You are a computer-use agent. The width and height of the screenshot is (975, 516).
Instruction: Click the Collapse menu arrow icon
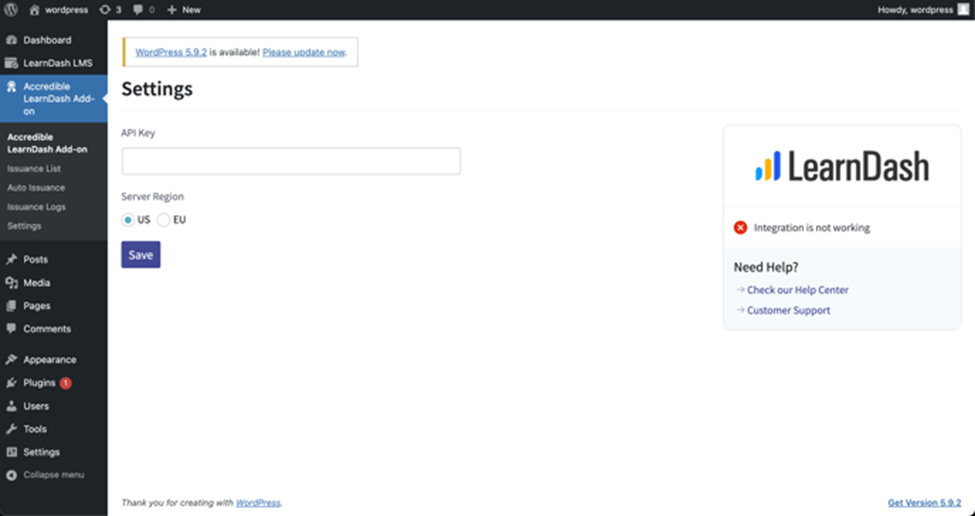[x=11, y=475]
